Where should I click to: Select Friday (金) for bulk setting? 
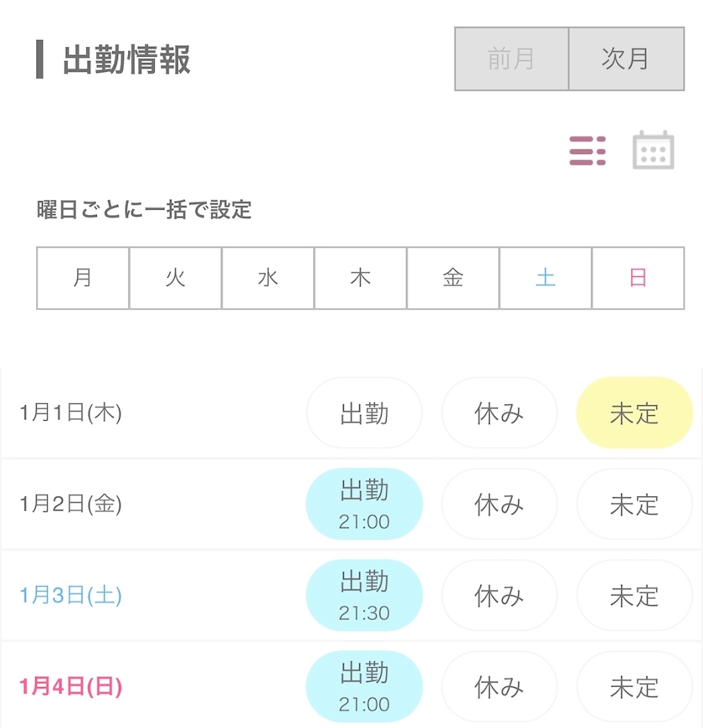(x=453, y=278)
